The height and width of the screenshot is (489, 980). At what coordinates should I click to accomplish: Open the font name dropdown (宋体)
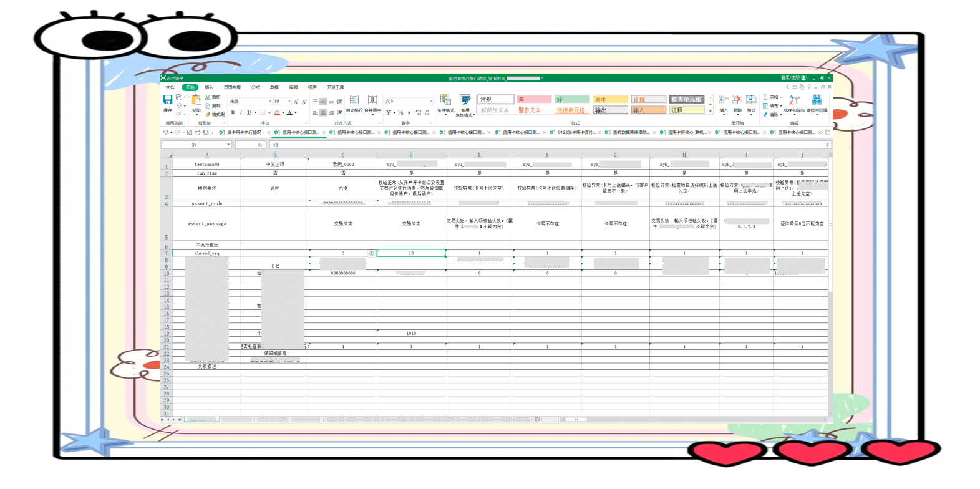[270, 101]
